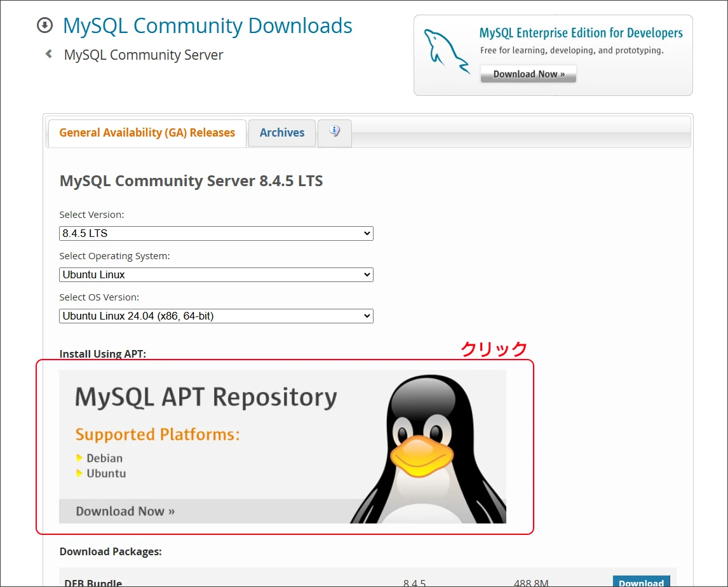Click the Debian platform entry
The width and height of the screenshot is (728, 587).
[x=104, y=458]
